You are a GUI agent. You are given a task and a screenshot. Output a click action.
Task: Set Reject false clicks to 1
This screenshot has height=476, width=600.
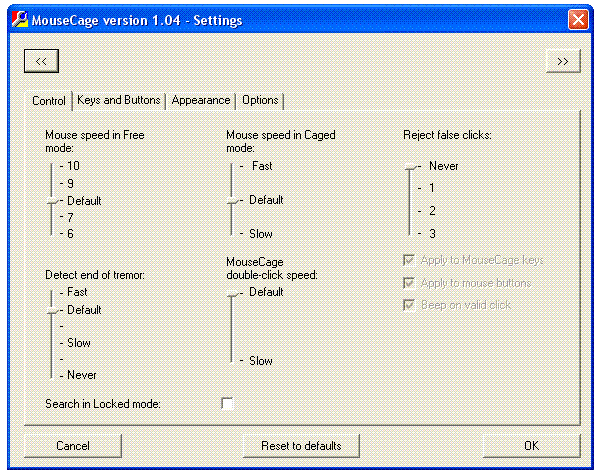click(x=432, y=188)
